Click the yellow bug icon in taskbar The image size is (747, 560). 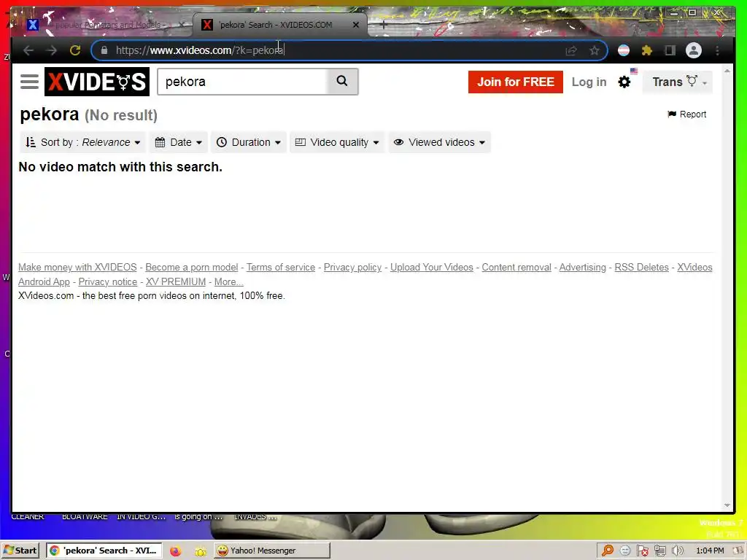tap(201, 551)
